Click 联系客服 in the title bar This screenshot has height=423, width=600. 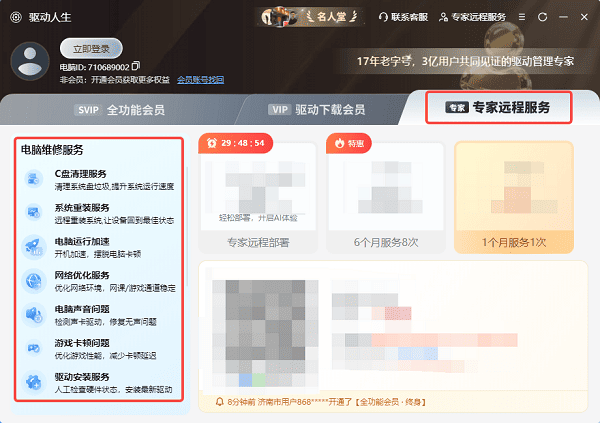point(403,17)
